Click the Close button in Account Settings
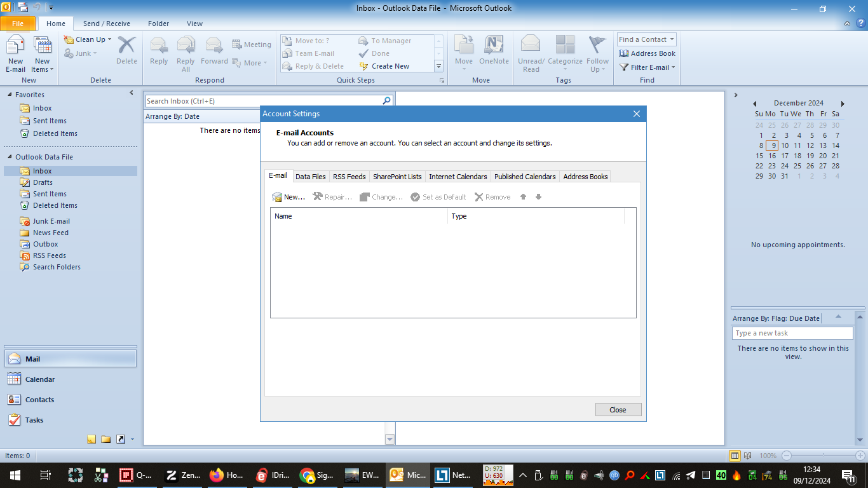The width and height of the screenshot is (868, 488). [618, 410]
